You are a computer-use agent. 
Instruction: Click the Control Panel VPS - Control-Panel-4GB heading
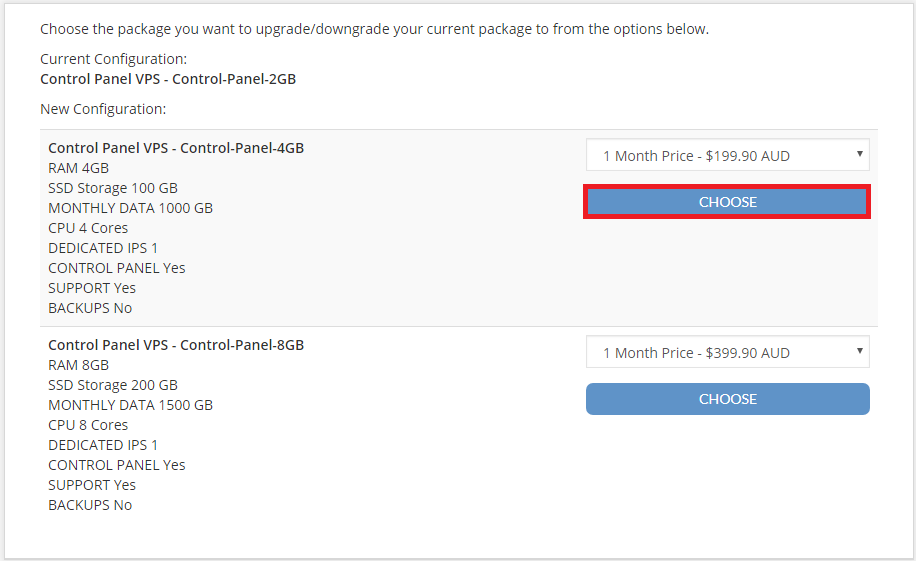[x=176, y=148]
